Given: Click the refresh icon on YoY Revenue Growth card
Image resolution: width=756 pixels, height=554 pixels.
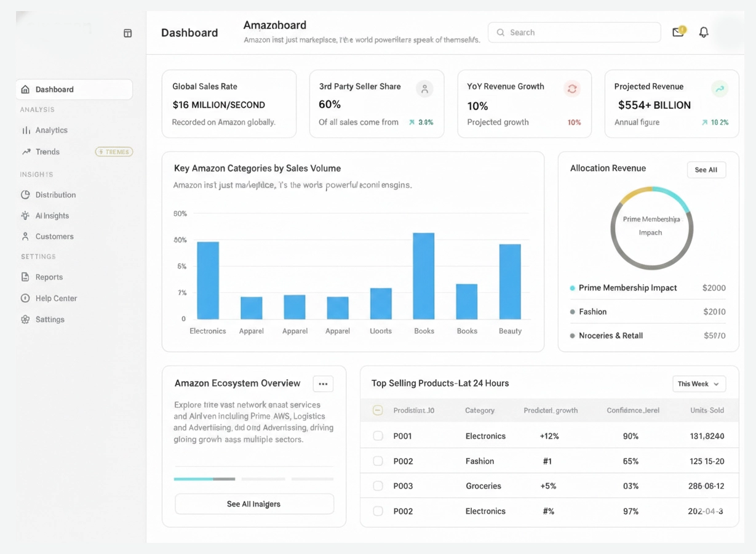Looking at the screenshot, I should (572, 89).
